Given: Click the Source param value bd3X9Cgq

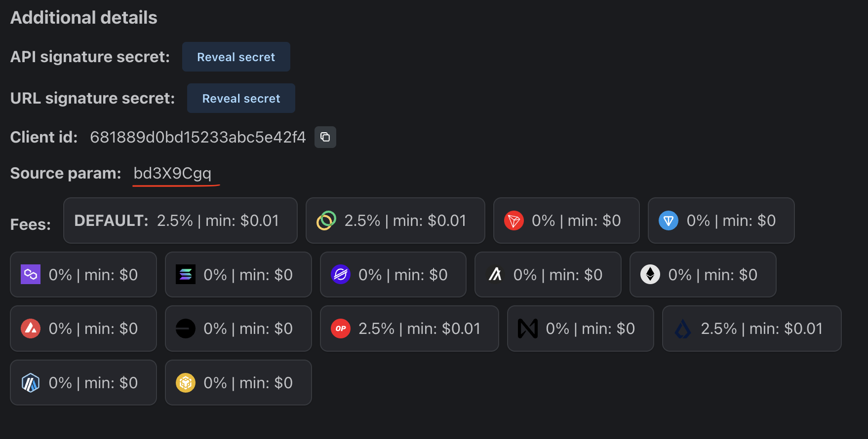Looking at the screenshot, I should [172, 173].
